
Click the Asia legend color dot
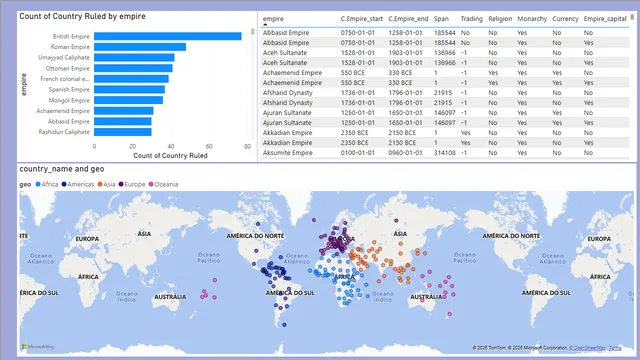tap(100, 184)
